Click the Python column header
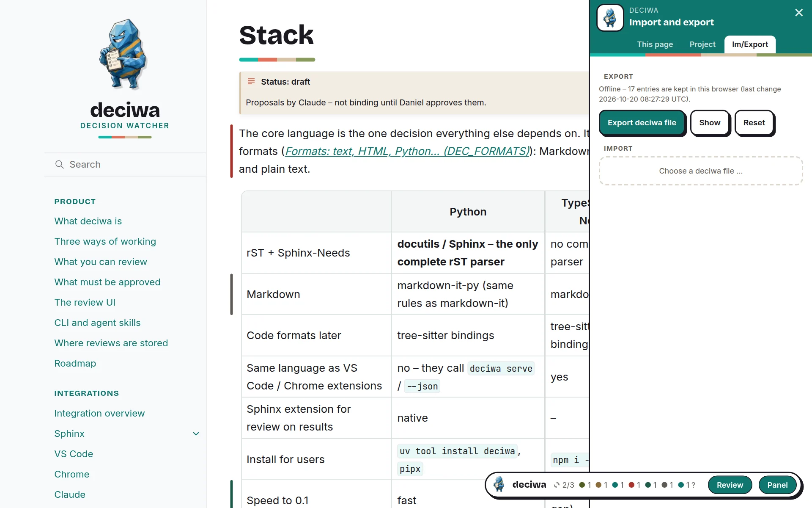 point(468,212)
